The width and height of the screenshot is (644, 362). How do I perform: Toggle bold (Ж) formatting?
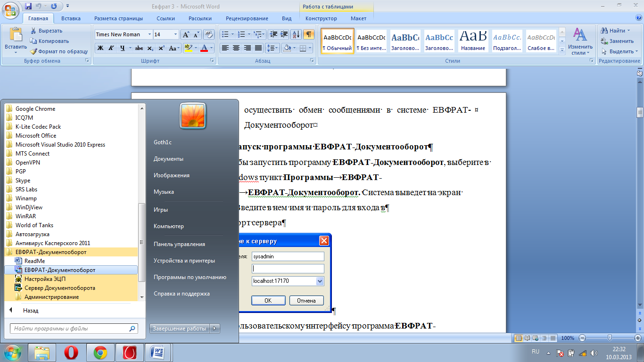point(100,48)
